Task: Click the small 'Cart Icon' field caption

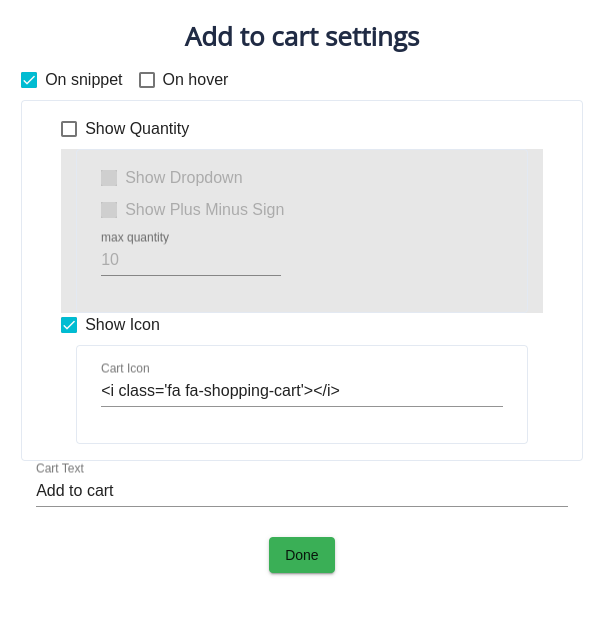Action: 125,369
